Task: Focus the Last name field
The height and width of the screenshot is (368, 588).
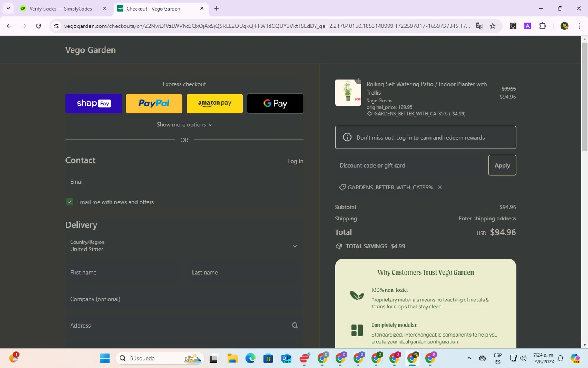Action: tap(245, 272)
